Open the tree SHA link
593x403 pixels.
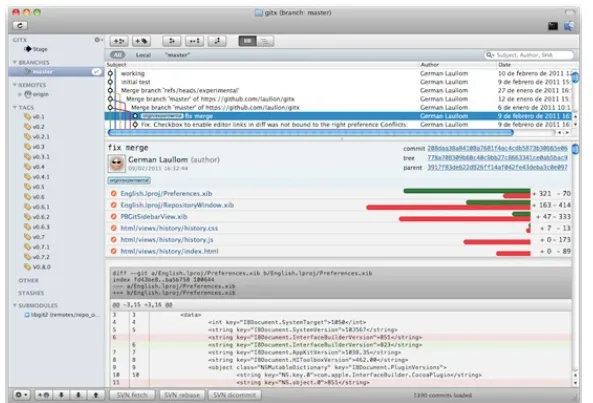[x=497, y=158]
